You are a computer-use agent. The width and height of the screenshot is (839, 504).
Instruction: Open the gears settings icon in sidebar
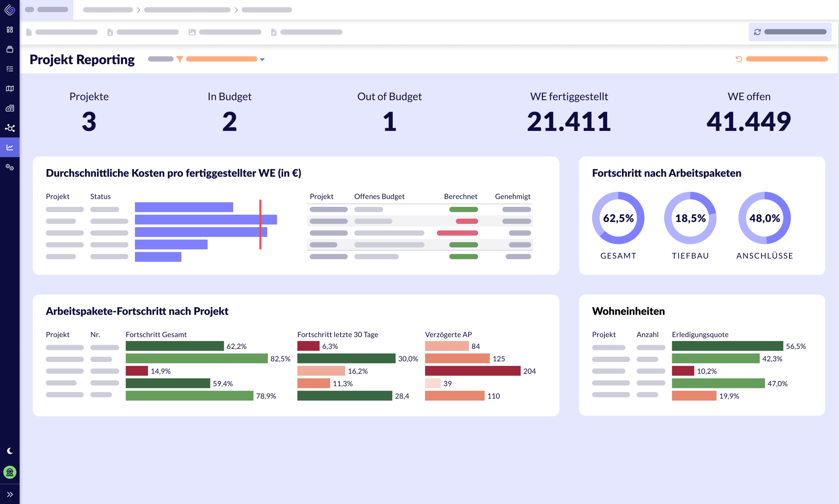click(10, 167)
